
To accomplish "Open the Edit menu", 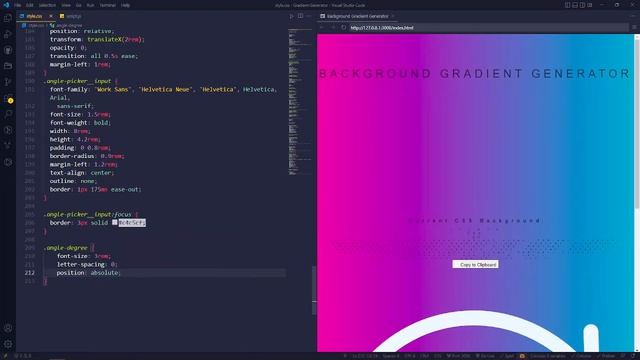I will pyautogui.click(x=30, y=5).
